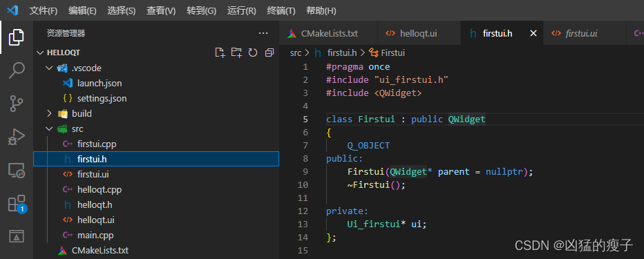
Task: Open the 终端(T) menu
Action: click(x=281, y=10)
